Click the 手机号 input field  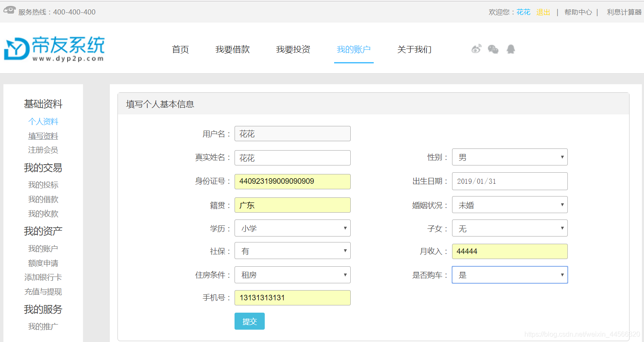[292, 297]
